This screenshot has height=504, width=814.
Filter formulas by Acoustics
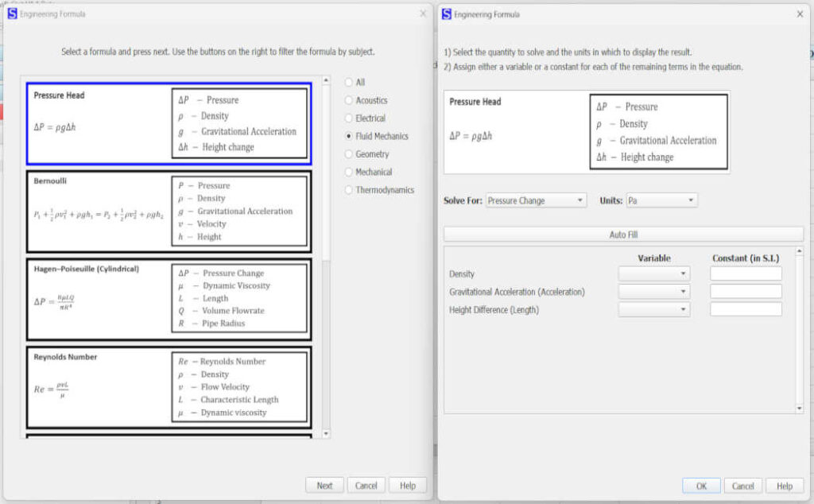pyautogui.click(x=350, y=100)
